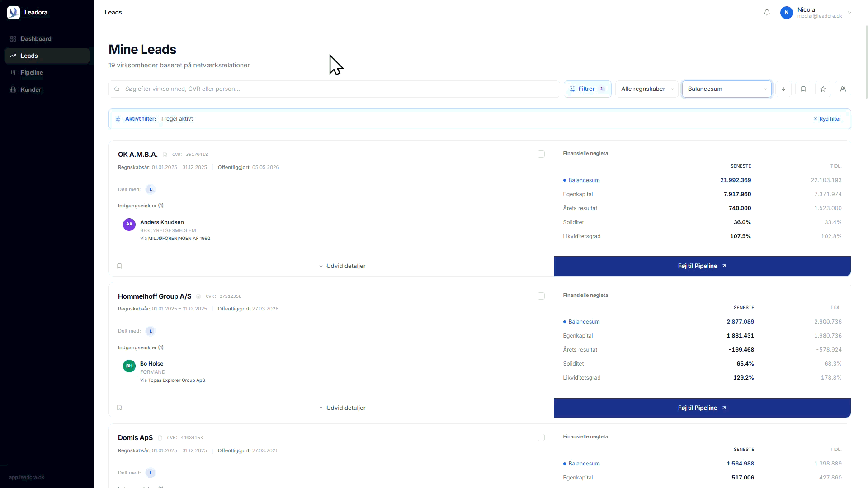Click the shared-with L badge on OK A.M.B.A.
Viewport: 868px width, 488px height.
(151, 189)
